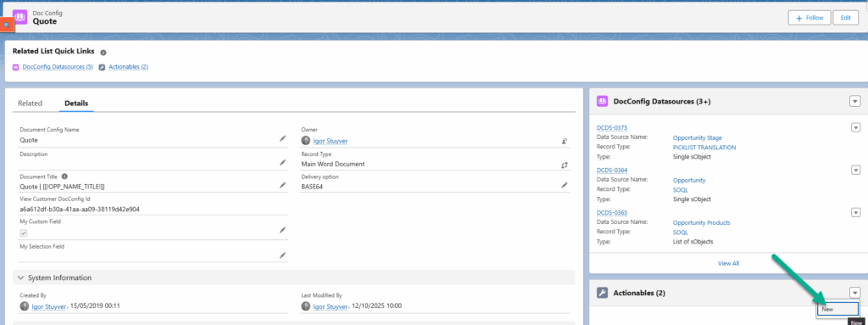Open the DocConfig Datasources (5) quick link
This screenshot has width=868, height=325.
click(58, 67)
